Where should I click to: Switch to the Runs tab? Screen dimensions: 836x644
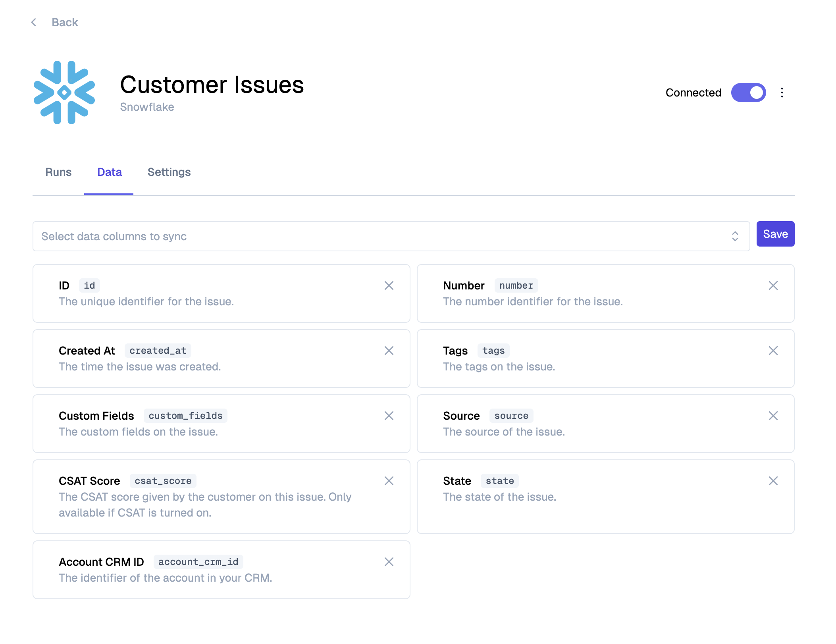(58, 172)
